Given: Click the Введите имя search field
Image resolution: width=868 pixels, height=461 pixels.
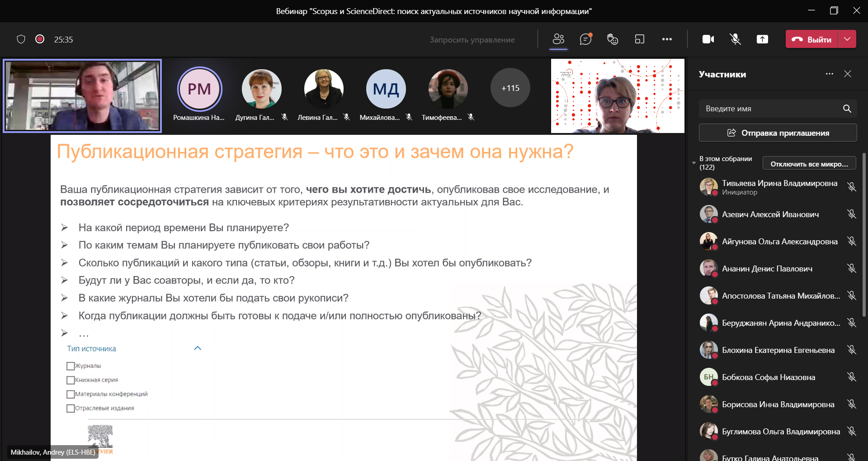Looking at the screenshot, I should point(771,109).
